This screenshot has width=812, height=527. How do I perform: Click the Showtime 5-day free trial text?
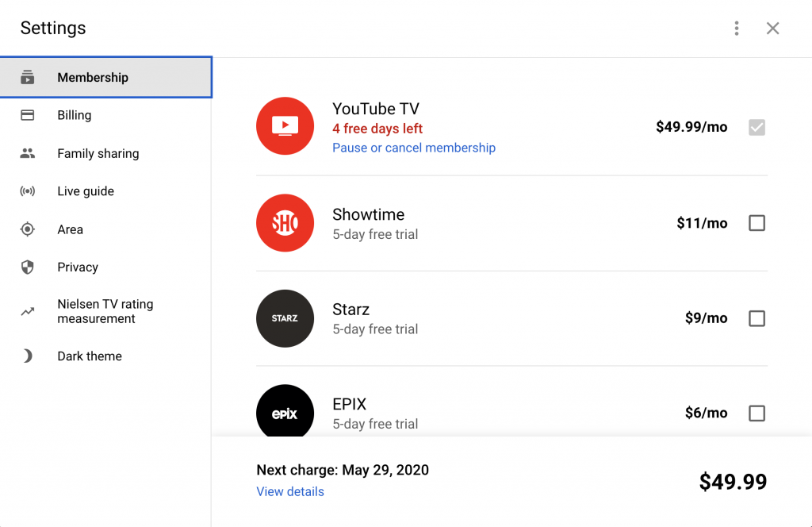tap(375, 234)
